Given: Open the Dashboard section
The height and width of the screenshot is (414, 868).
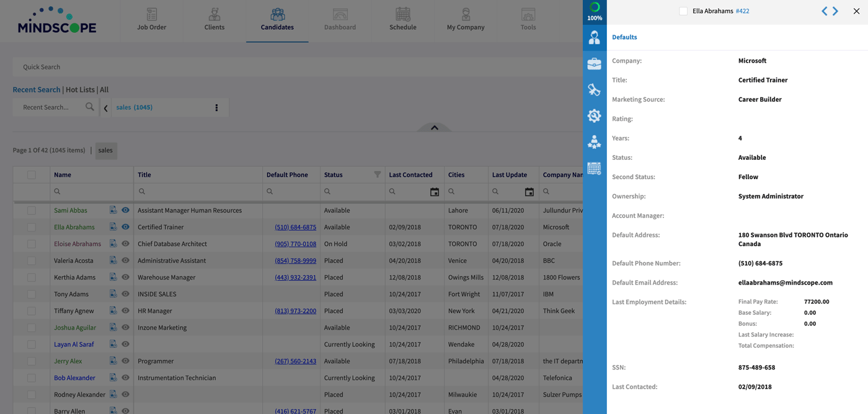Looking at the screenshot, I should click(x=340, y=19).
